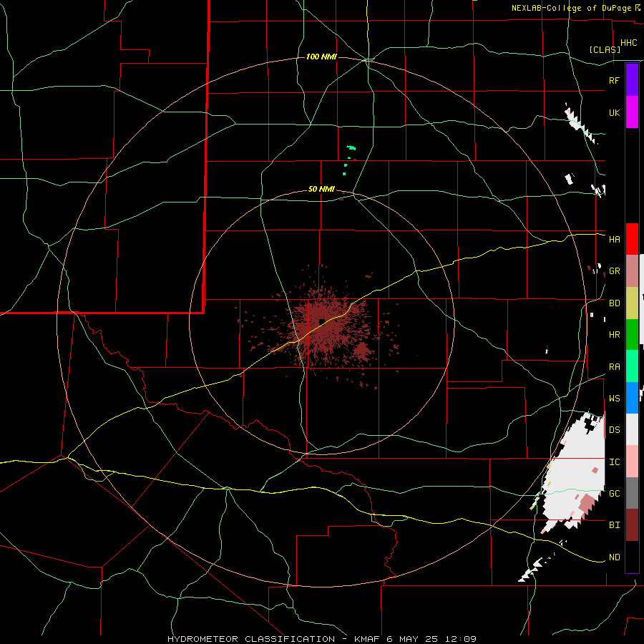Click the "HA" legend label

click(x=614, y=239)
